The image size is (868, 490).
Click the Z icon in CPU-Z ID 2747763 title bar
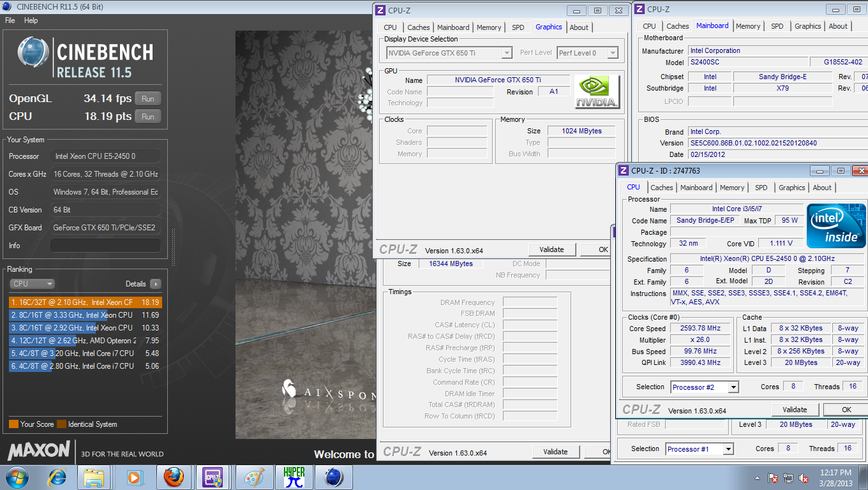pyautogui.click(x=624, y=170)
